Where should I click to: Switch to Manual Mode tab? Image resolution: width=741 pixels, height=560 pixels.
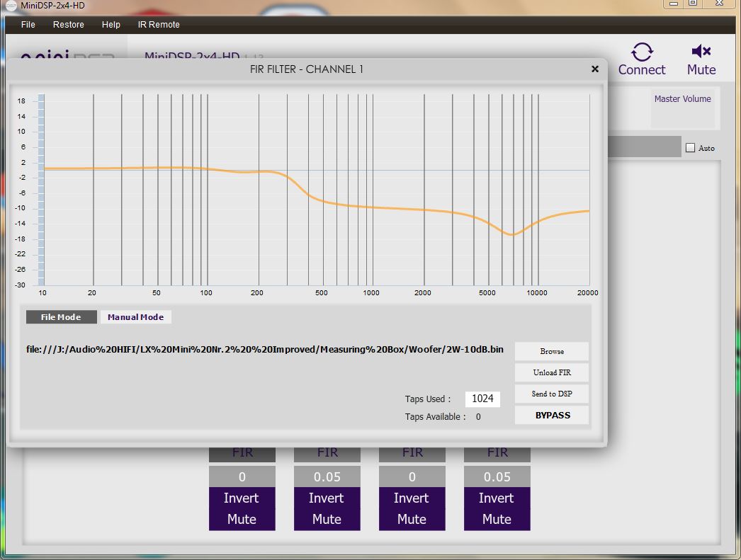point(135,317)
